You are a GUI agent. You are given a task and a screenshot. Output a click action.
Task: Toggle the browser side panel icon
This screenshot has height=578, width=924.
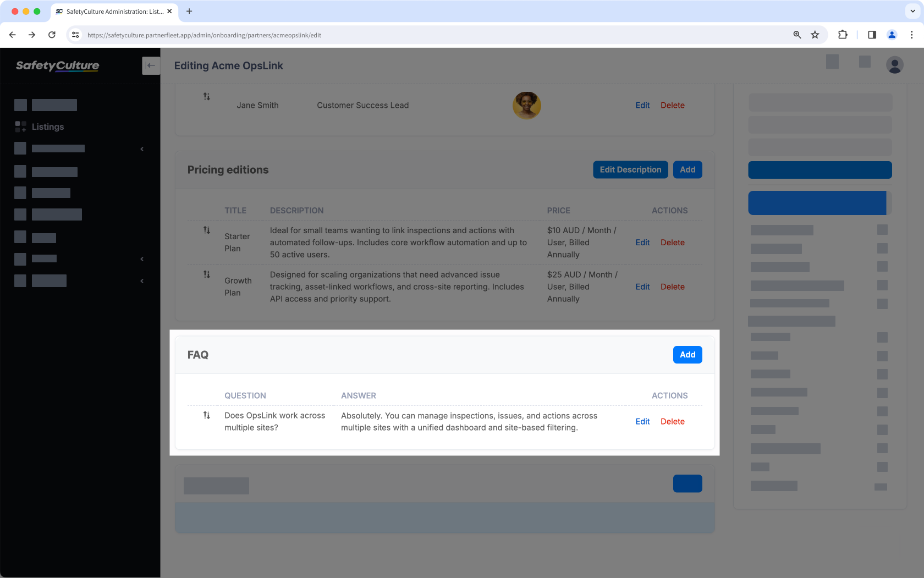pyautogui.click(x=872, y=35)
